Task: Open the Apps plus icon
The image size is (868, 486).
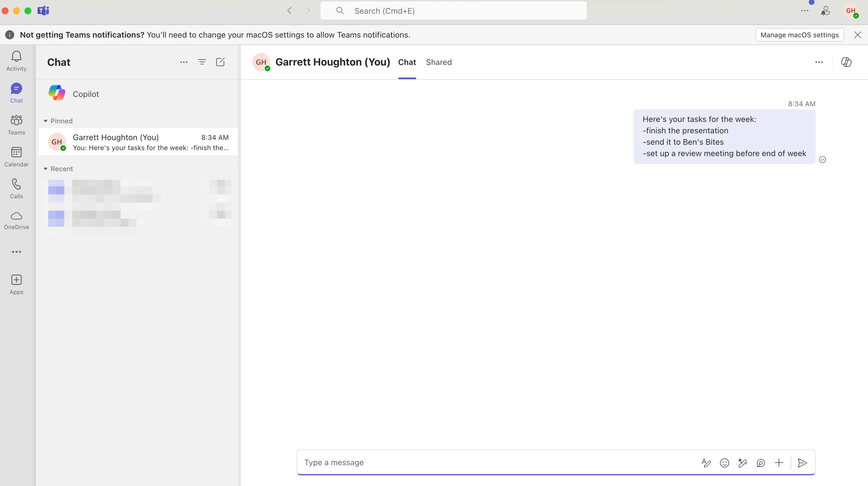Action: click(x=16, y=284)
